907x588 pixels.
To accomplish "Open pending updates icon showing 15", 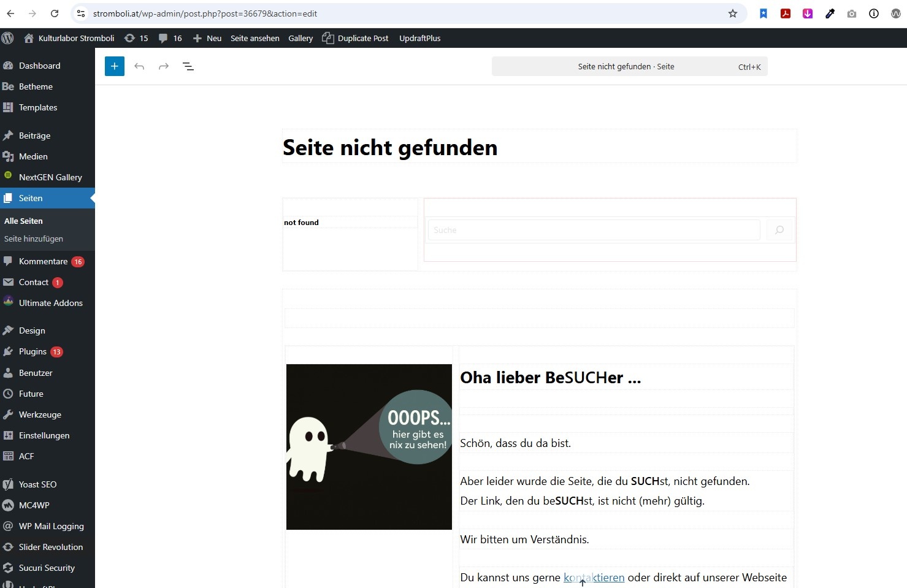I will coord(136,38).
